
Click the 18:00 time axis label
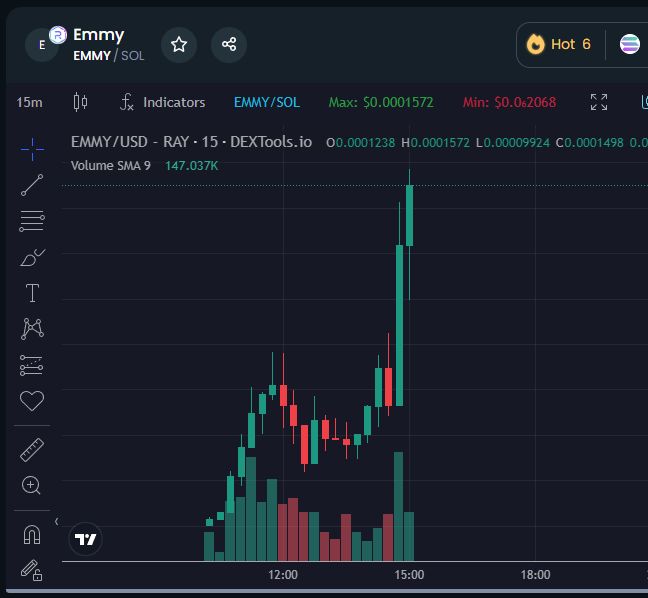tap(535, 575)
